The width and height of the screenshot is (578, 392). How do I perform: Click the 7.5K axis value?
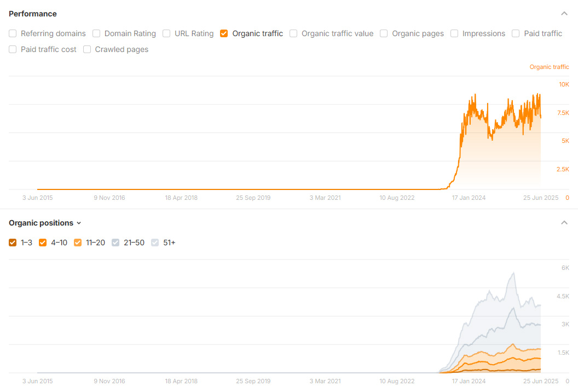(x=563, y=113)
